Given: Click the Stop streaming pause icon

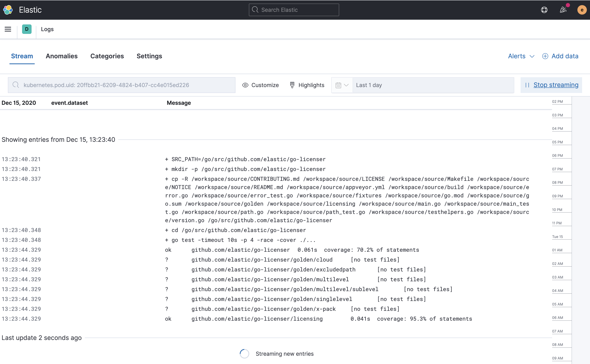Looking at the screenshot, I should pyautogui.click(x=528, y=85).
